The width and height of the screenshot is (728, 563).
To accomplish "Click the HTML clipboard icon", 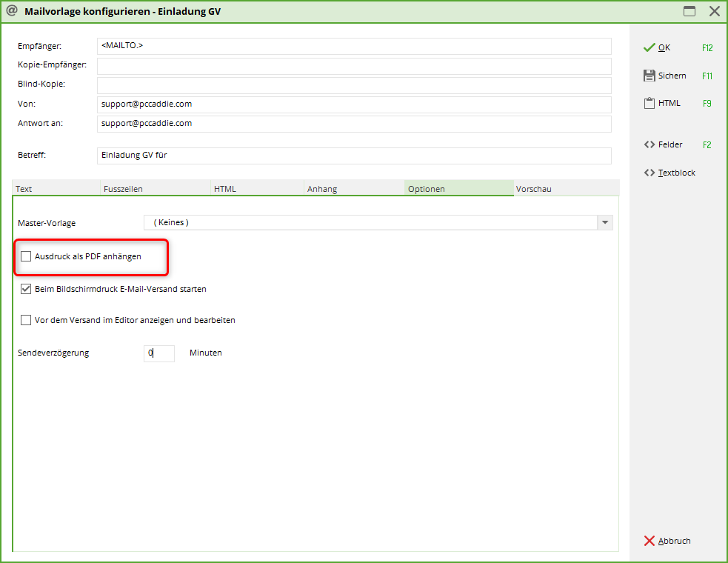I will coord(649,104).
